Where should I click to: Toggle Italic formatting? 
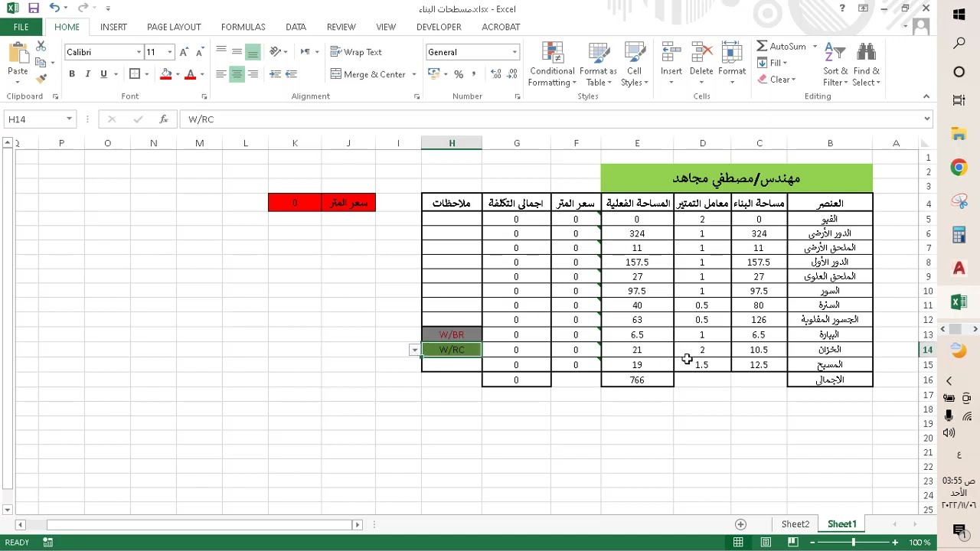(87, 74)
